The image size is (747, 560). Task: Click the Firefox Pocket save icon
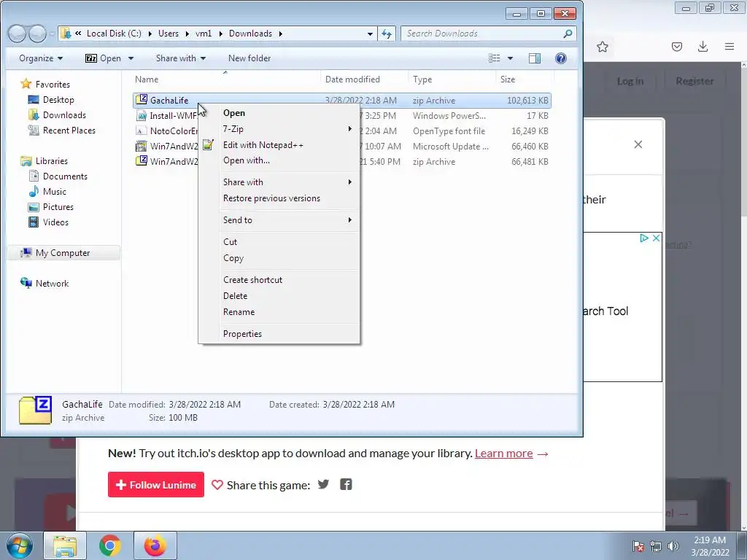(x=677, y=47)
